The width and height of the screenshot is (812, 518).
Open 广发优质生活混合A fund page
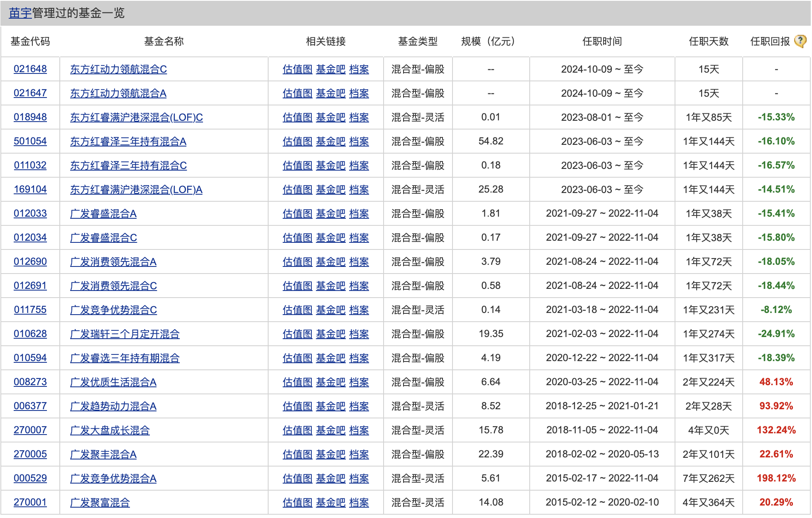tap(113, 382)
